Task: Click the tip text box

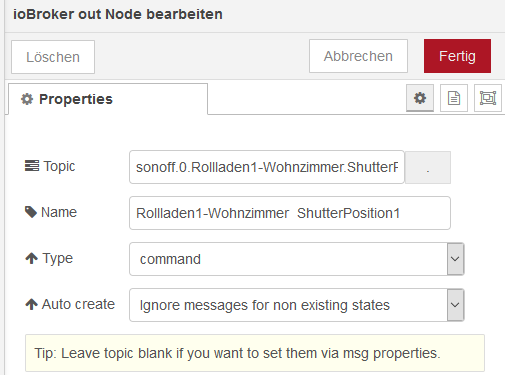Action: tap(255, 353)
